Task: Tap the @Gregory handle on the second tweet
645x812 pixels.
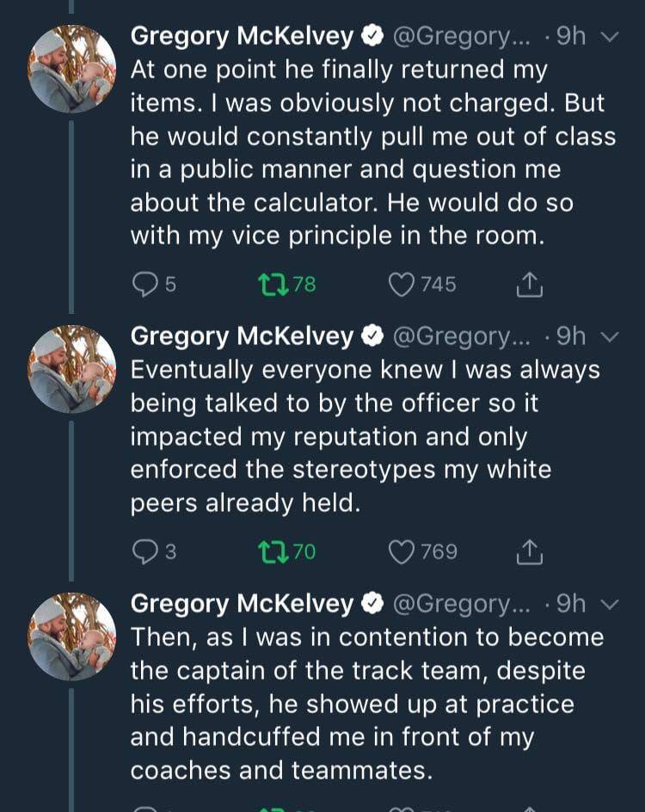Action: click(x=465, y=336)
